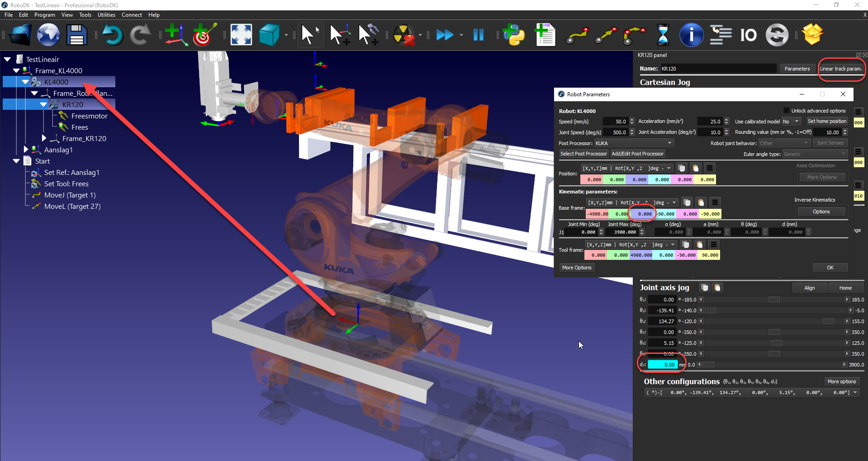The height and width of the screenshot is (461, 868).
Task: Click the Name field containing KR120
Action: [x=717, y=69]
